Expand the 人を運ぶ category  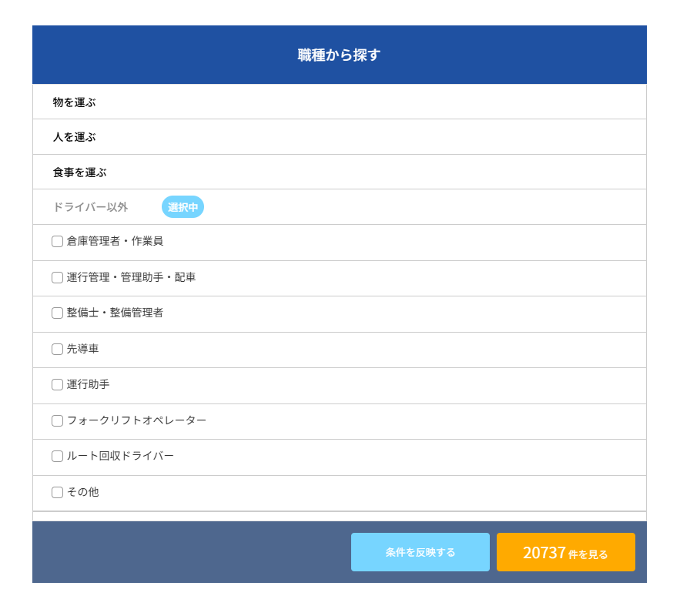pos(75,137)
